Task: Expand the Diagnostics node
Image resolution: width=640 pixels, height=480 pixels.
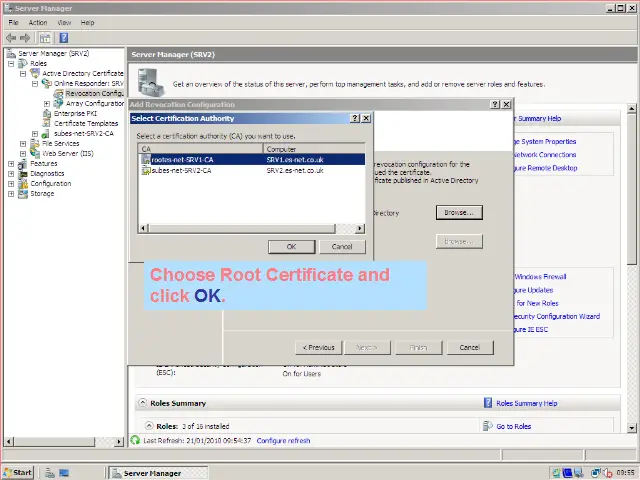Action: [x=11, y=174]
